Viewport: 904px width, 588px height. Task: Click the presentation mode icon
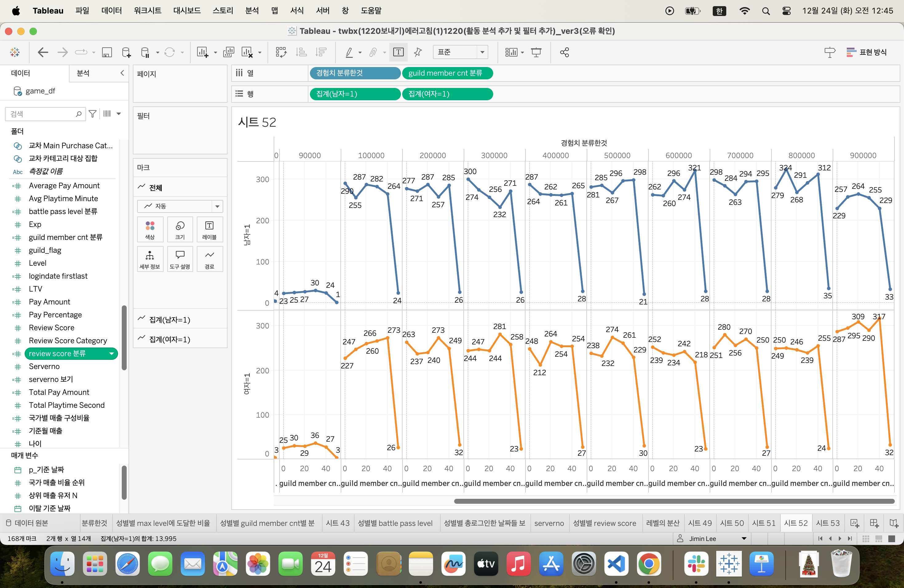click(536, 52)
